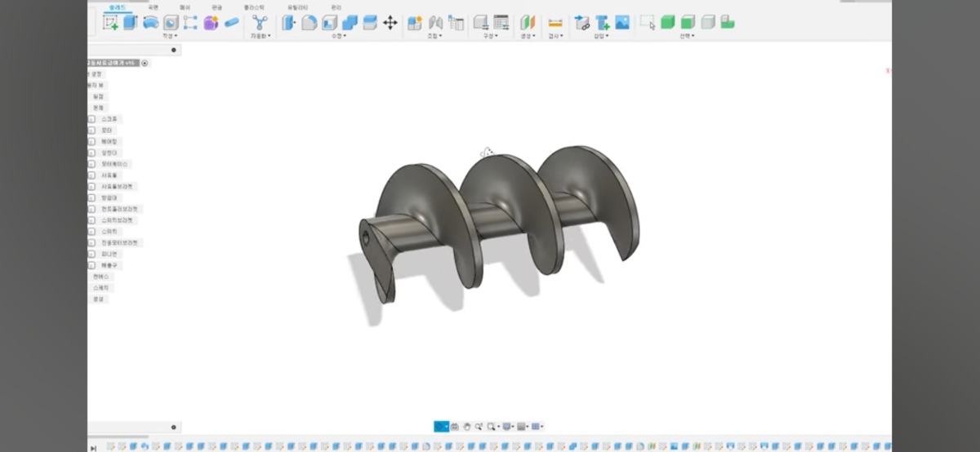Image resolution: width=980 pixels, height=452 pixels.
Task: Expand the 조립 (Assemble) dropdown
Action: tap(435, 36)
